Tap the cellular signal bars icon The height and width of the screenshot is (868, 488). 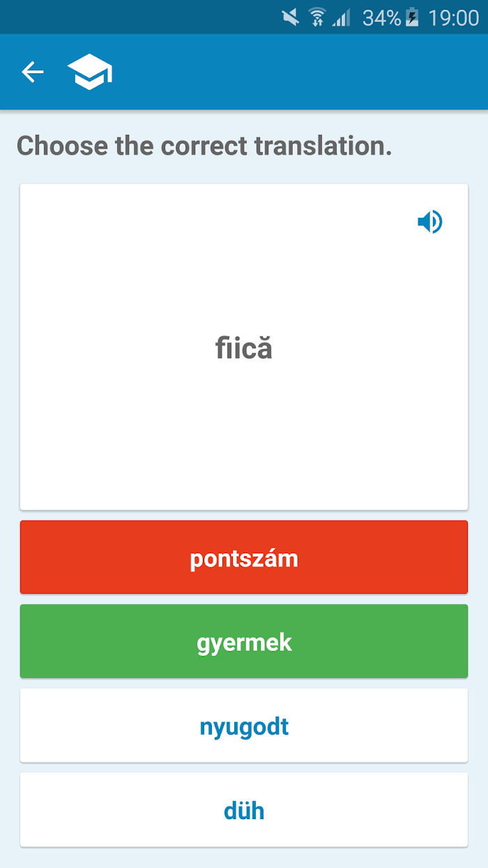tap(342, 17)
